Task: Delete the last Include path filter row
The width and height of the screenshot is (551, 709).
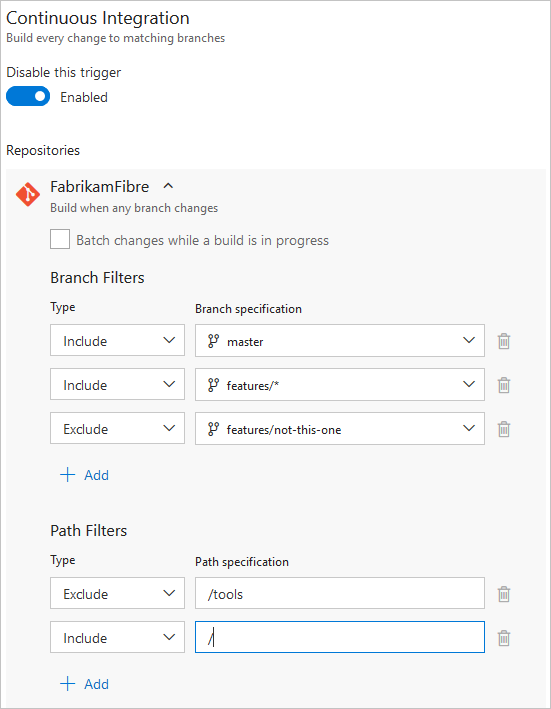Action: [504, 638]
